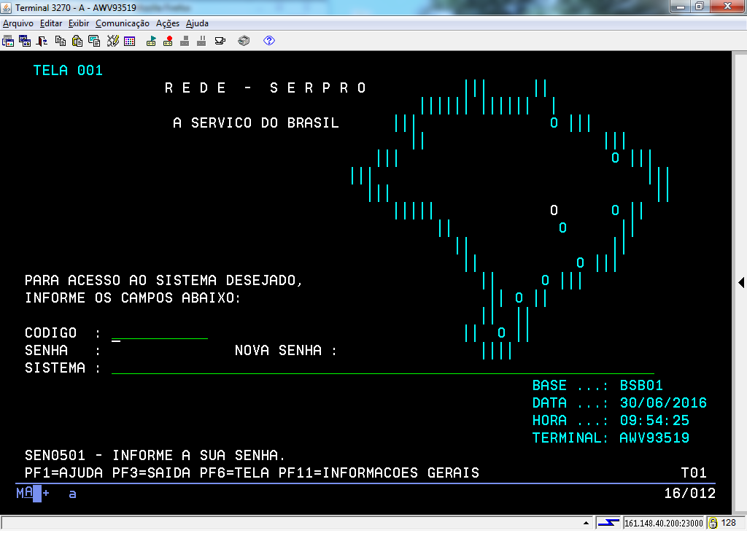Close the Terminal 3270 window
This screenshot has height=560, width=747.
coord(727,7)
